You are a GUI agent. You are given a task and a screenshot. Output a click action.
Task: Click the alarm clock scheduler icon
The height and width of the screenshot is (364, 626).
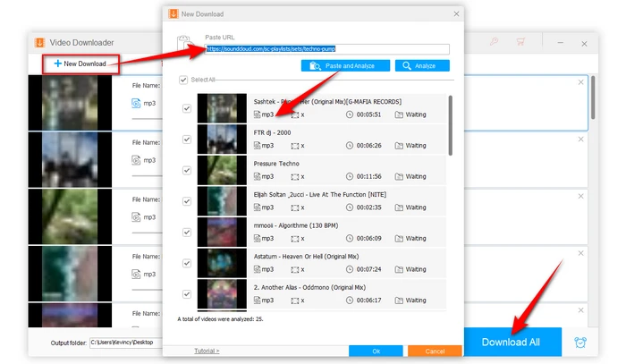point(580,342)
